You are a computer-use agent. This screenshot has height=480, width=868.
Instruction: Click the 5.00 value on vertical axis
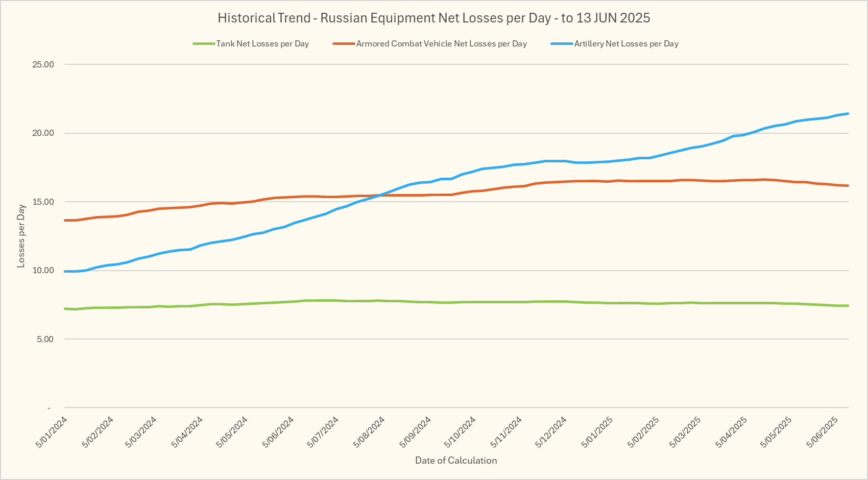45,340
